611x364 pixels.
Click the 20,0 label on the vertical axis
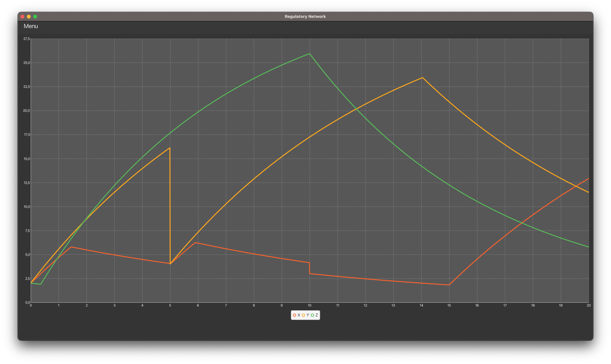(27, 111)
